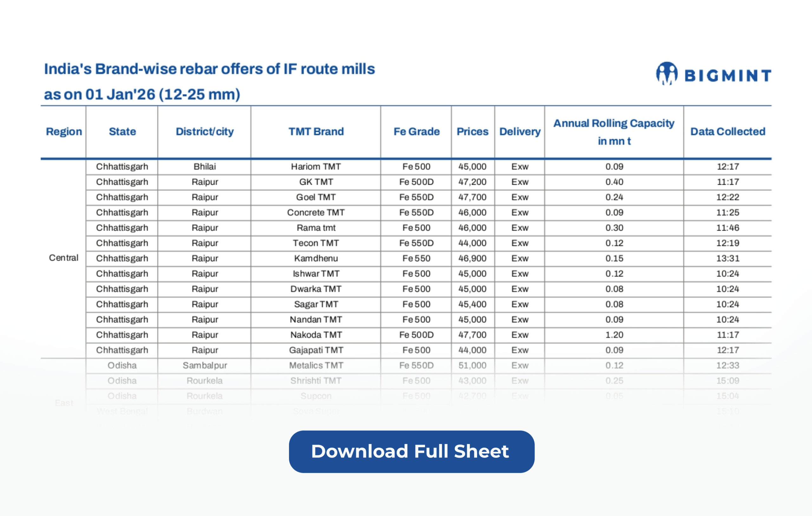The width and height of the screenshot is (812, 516).
Task: Click the BIGMINT brand name text
Action: click(x=728, y=76)
